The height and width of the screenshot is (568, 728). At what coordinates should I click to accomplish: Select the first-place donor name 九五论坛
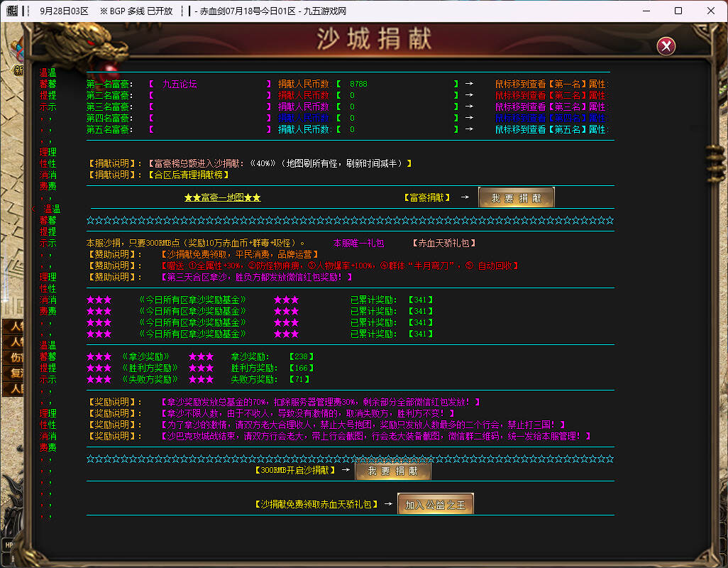pyautogui.click(x=180, y=84)
